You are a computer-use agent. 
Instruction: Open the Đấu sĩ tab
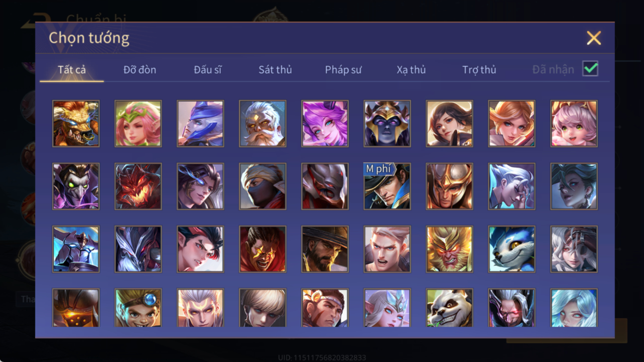click(208, 70)
